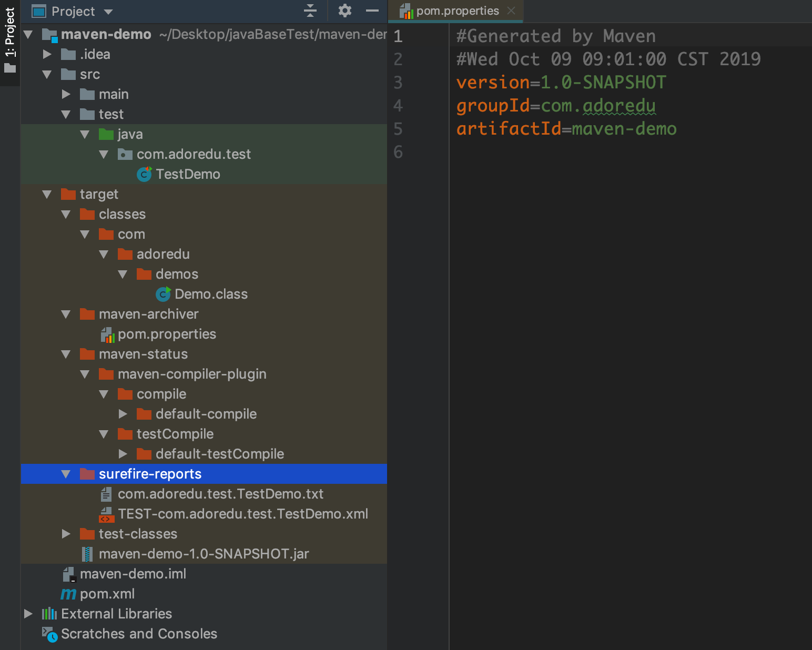
Task: Expand the default-compile folder
Action: pos(123,414)
